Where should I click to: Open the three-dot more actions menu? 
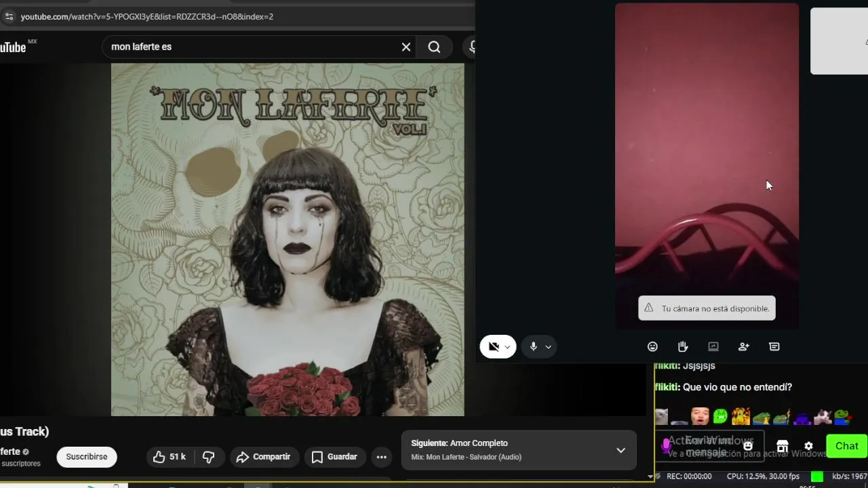[x=382, y=457]
